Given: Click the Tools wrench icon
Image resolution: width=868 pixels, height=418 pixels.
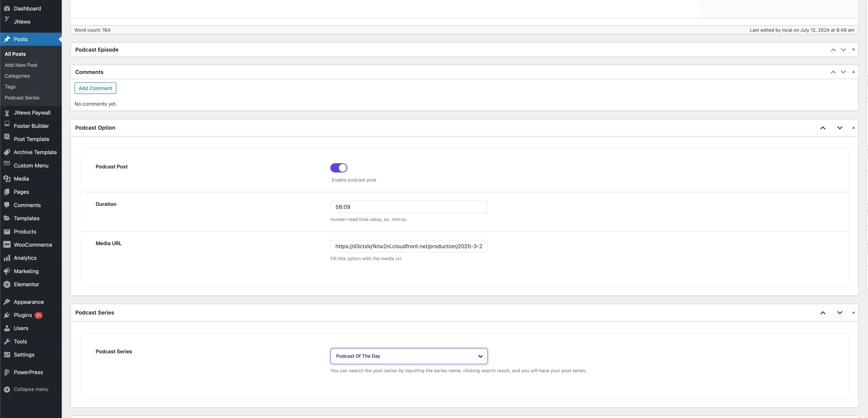Looking at the screenshot, I should point(7,342).
